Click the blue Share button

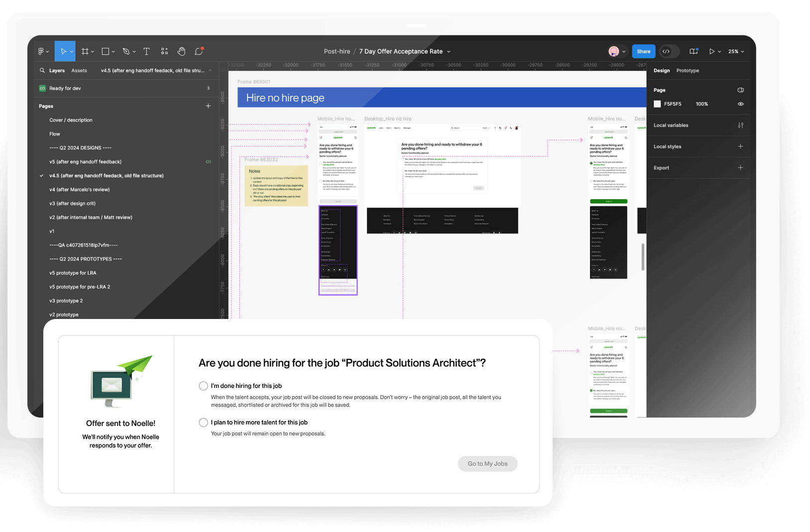643,51
